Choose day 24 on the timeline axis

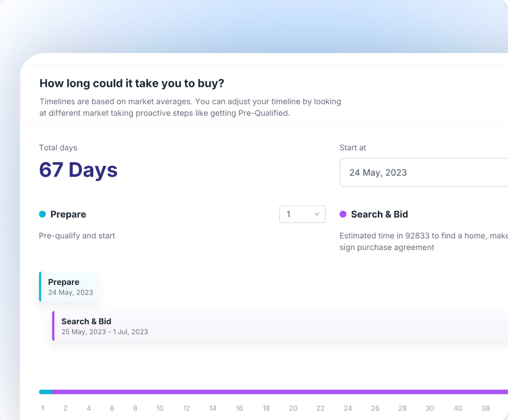pyautogui.click(x=347, y=408)
